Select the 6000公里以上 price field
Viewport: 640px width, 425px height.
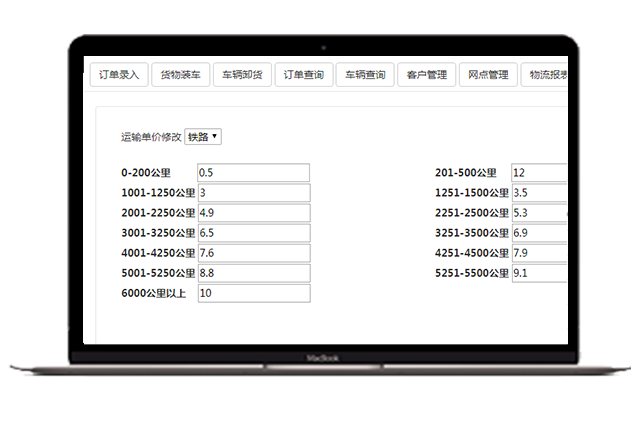tap(253, 293)
